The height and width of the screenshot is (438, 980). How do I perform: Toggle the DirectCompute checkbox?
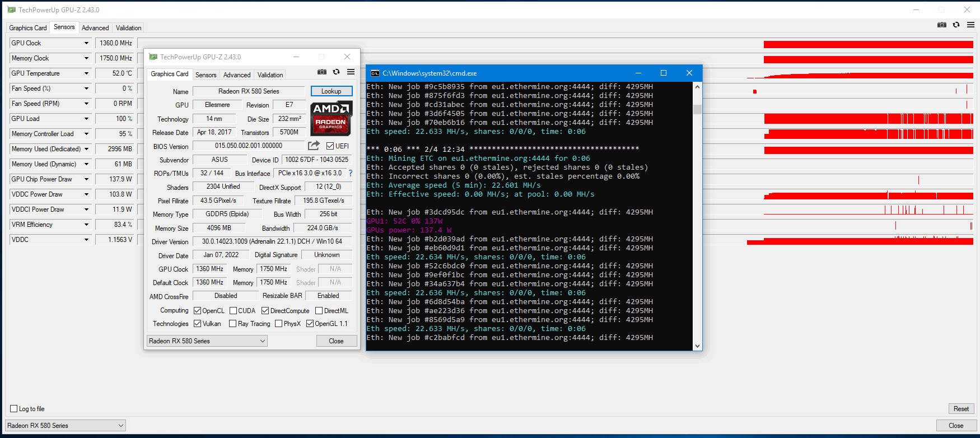pyautogui.click(x=265, y=311)
